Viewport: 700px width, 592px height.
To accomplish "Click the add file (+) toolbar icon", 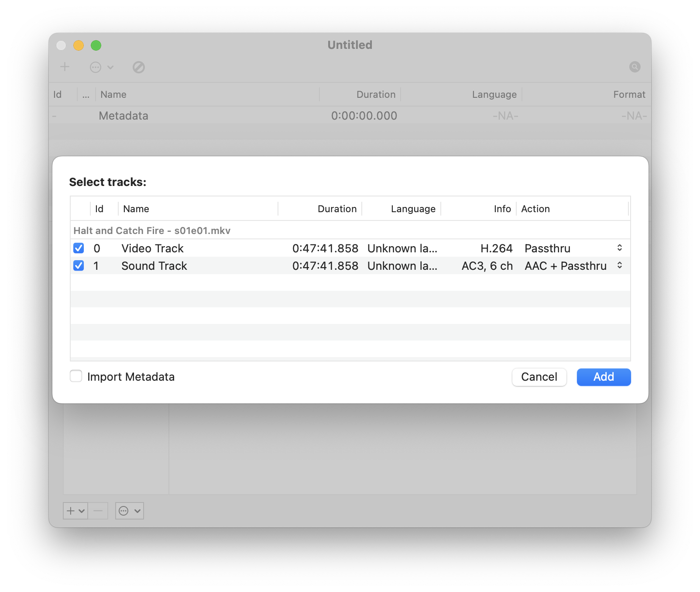I will click(x=65, y=66).
